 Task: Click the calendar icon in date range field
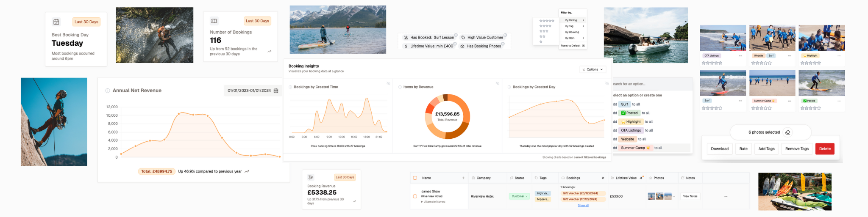276,91
